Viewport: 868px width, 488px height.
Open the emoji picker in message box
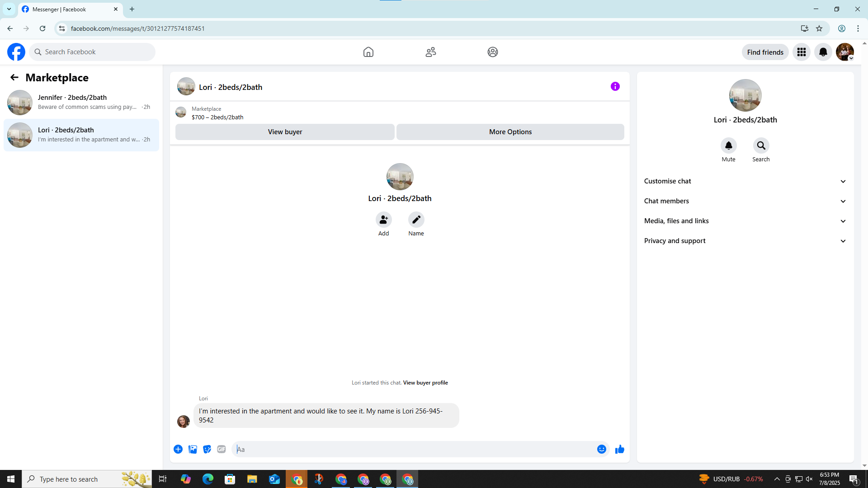(601, 449)
